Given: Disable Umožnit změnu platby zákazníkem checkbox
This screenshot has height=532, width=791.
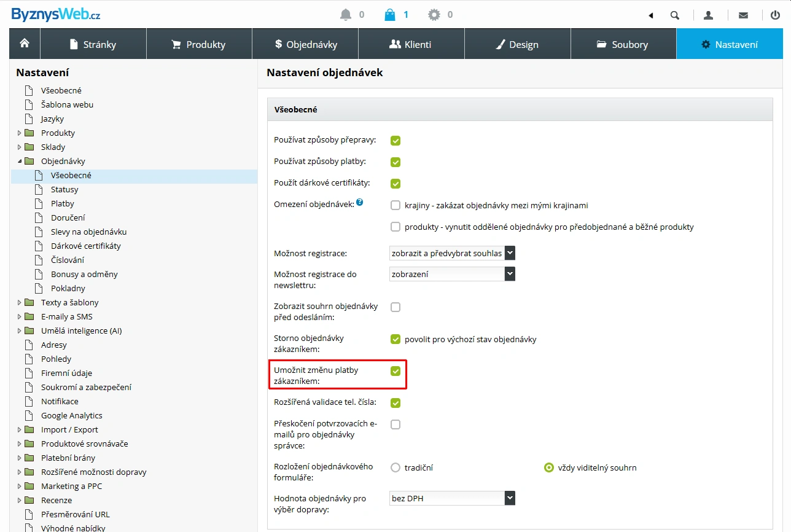Looking at the screenshot, I should pyautogui.click(x=395, y=371).
